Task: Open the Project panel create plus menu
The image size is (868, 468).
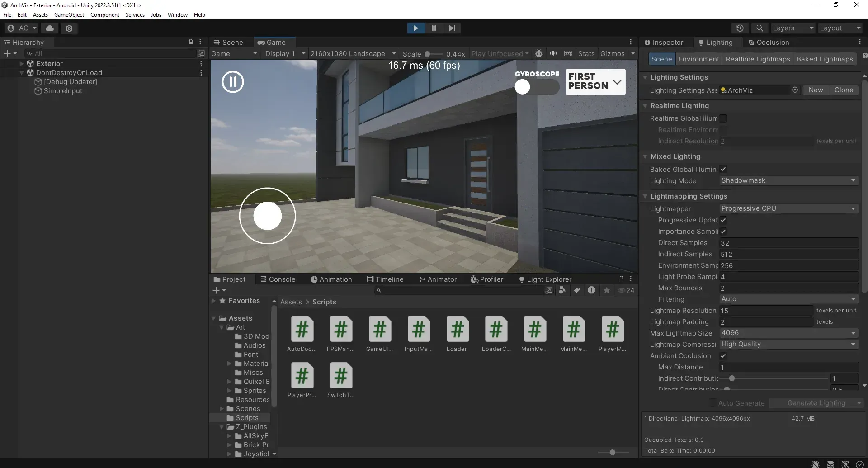Action: click(x=219, y=290)
